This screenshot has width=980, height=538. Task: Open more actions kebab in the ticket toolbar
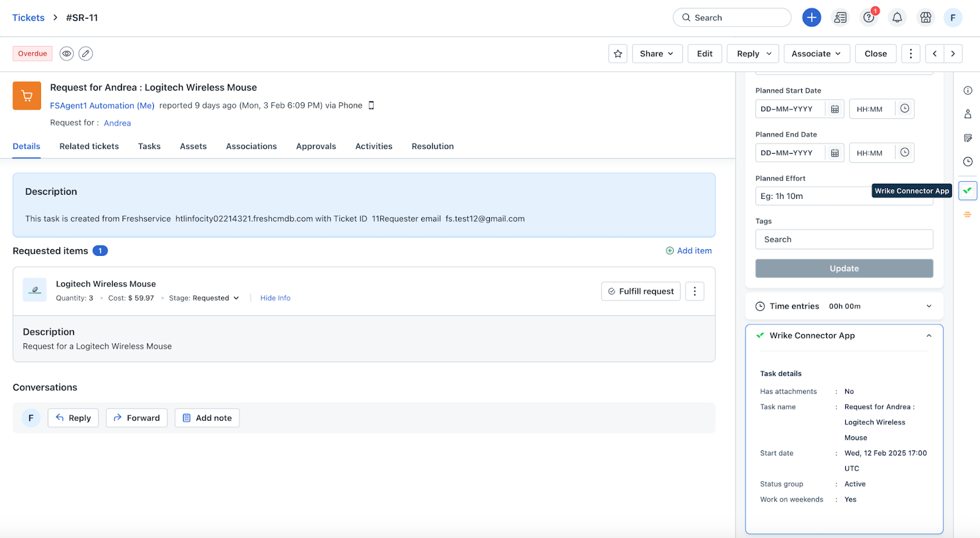point(911,54)
